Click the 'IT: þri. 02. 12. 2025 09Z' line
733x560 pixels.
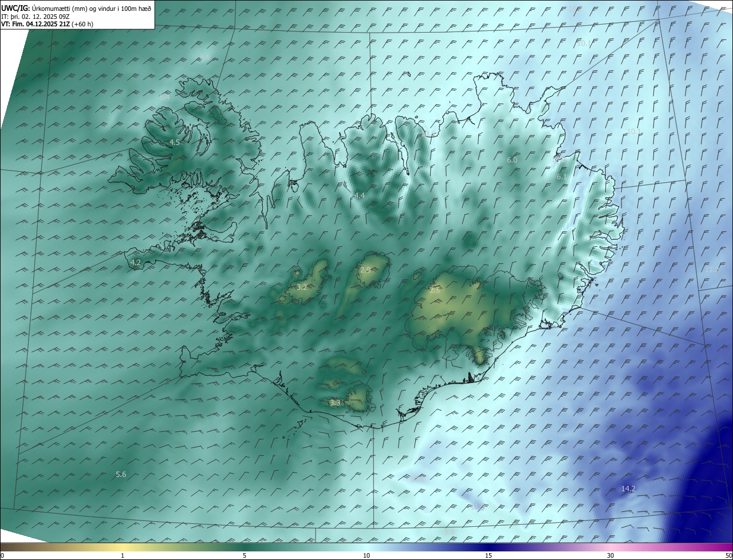pos(36,17)
